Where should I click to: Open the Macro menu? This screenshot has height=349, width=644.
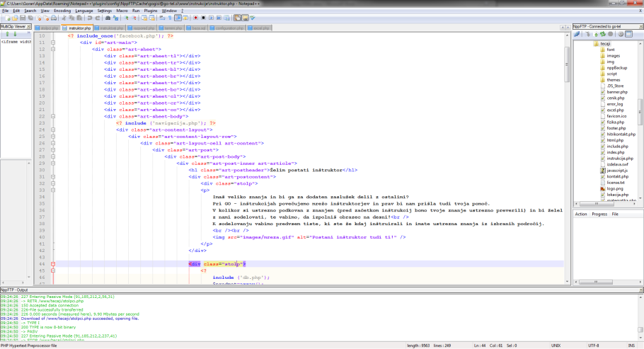point(122,11)
